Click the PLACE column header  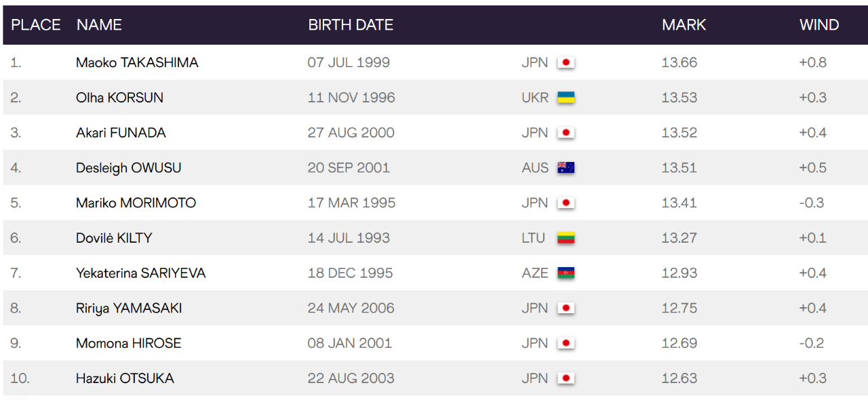[36, 25]
